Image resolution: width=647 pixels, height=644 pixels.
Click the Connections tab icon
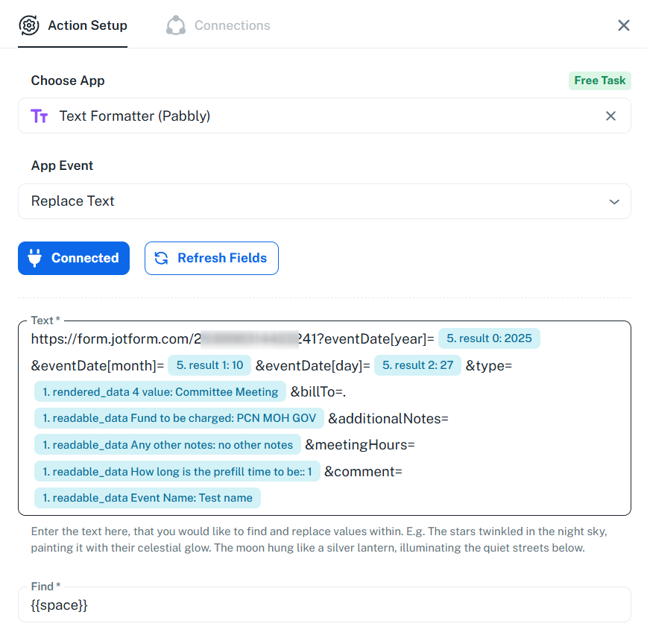tap(176, 25)
